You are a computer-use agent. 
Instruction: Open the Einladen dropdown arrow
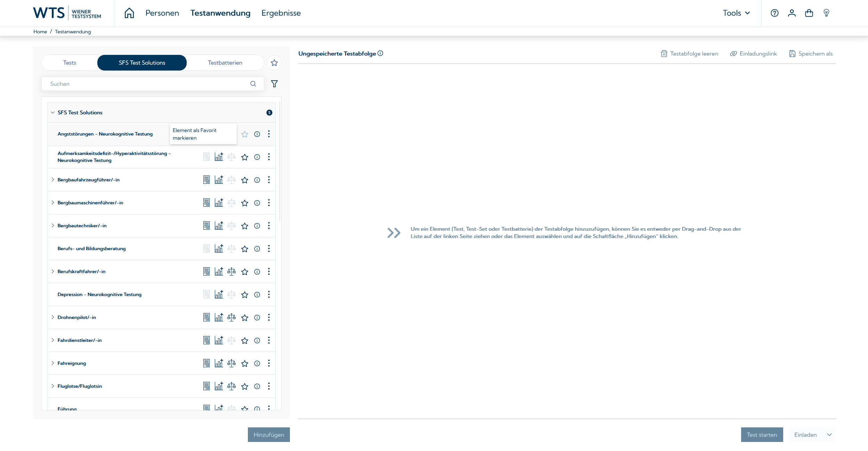tap(829, 435)
